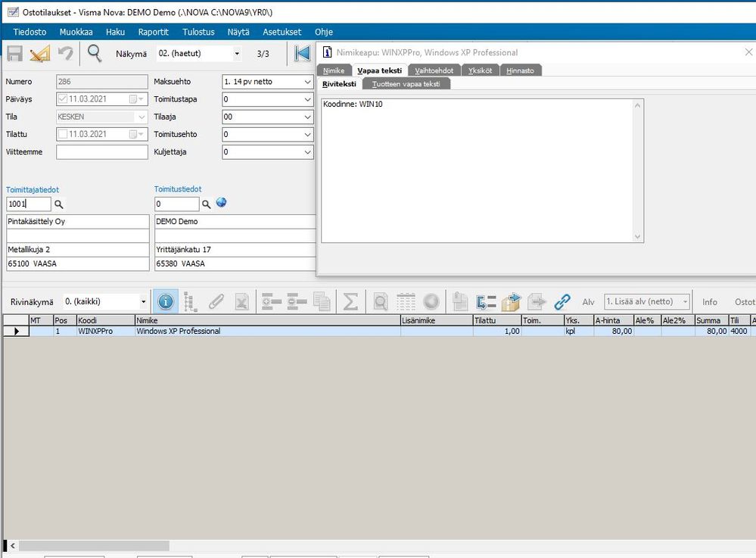
Task: Open the Rivinäkymä 0. (kaikki) dropdown
Action: point(143,302)
